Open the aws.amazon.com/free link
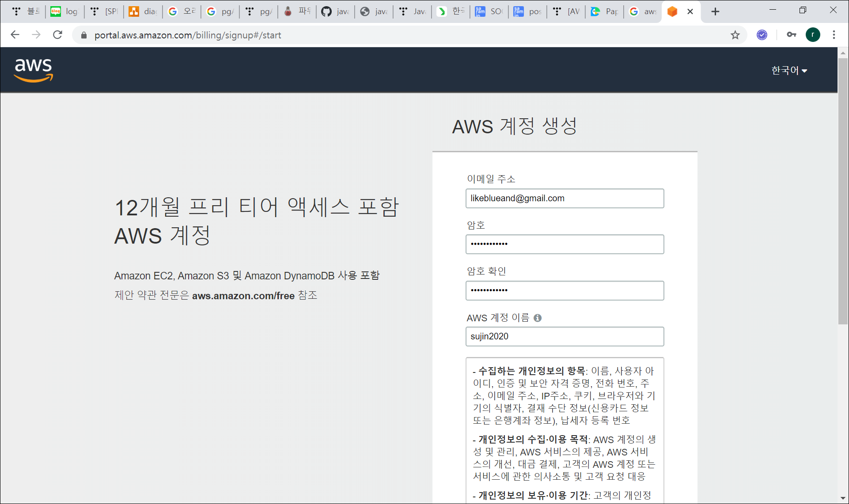 point(243,296)
